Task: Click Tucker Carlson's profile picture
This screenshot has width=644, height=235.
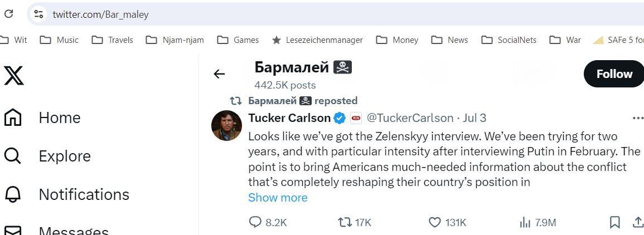Action: (227, 125)
